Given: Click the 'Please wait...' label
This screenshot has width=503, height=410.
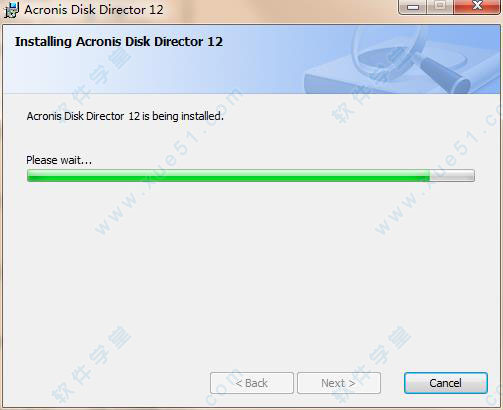Looking at the screenshot, I should coord(59,160).
